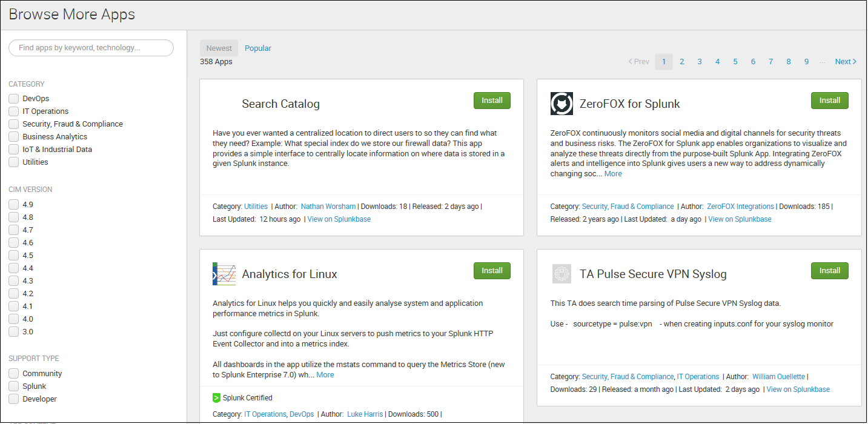868x424 pixels.
Task: View Search Catalog on Splunkbase
Action: (339, 219)
